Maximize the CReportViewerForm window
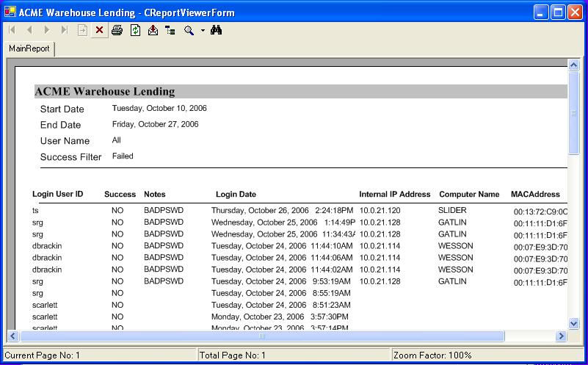 click(558, 12)
